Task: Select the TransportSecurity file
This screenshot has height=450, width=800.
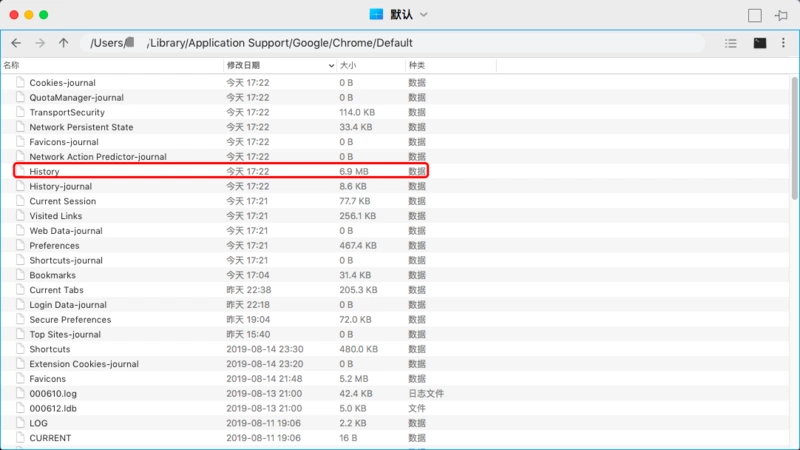Action: 67,112
